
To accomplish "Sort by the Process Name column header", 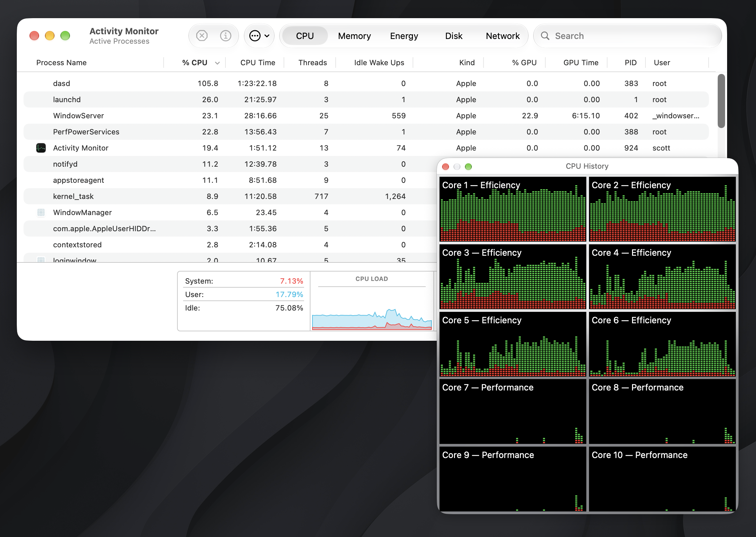I will pos(61,63).
